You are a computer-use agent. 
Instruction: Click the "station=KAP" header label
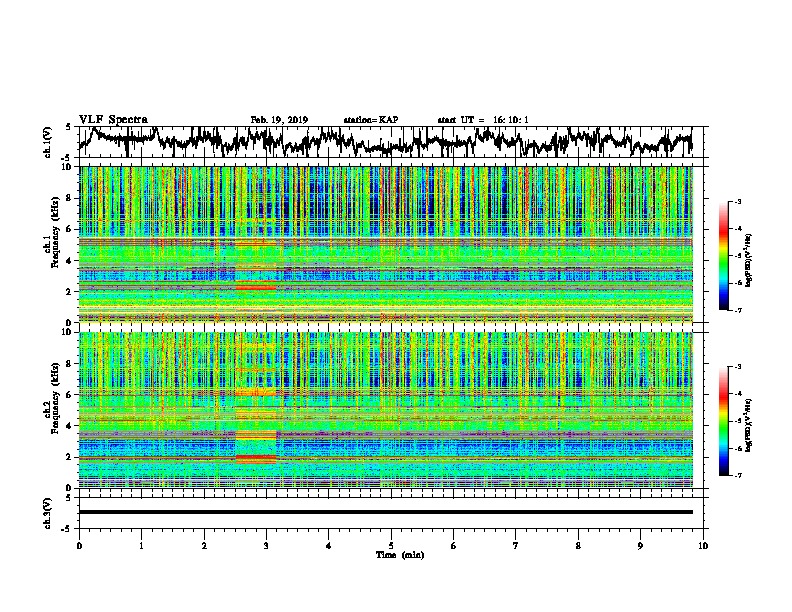point(371,120)
